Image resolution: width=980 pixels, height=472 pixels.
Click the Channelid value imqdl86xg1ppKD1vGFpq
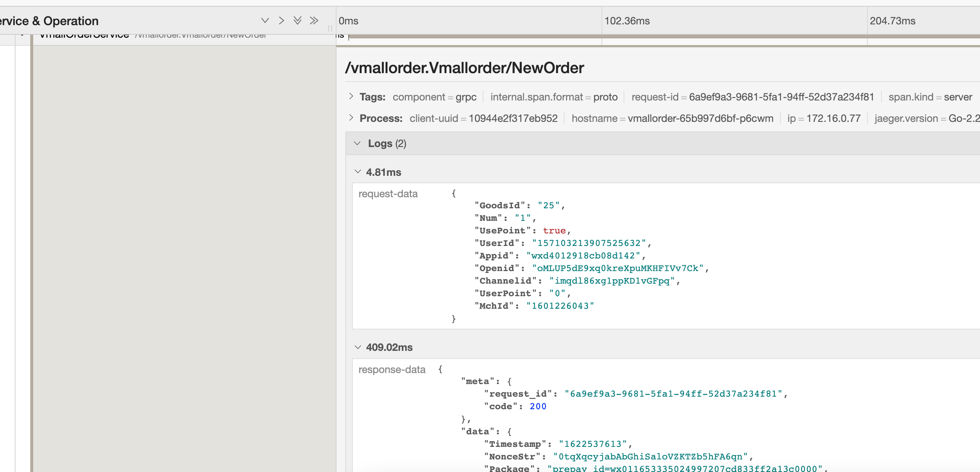[x=612, y=281]
